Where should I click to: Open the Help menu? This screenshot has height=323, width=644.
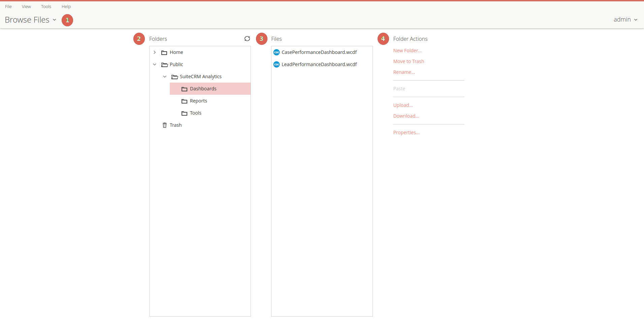66,6
